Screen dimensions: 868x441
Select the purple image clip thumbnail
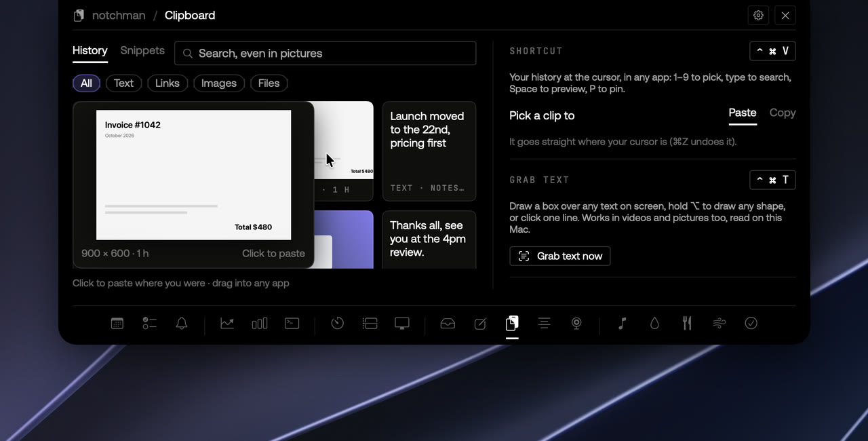344,240
